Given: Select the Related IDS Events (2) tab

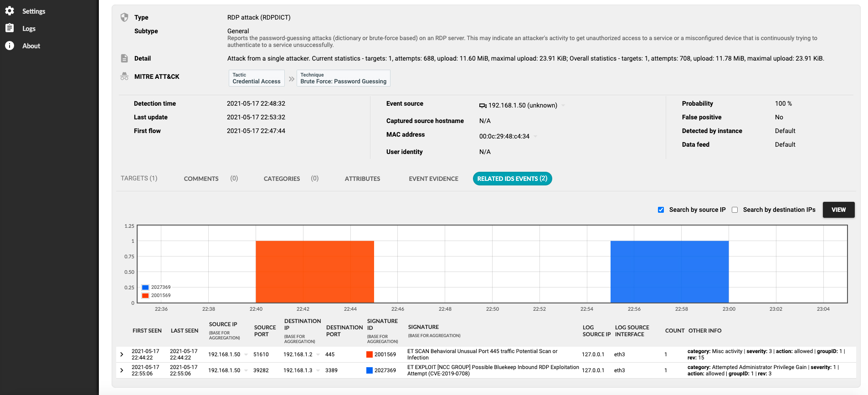Looking at the screenshot, I should 512,179.
